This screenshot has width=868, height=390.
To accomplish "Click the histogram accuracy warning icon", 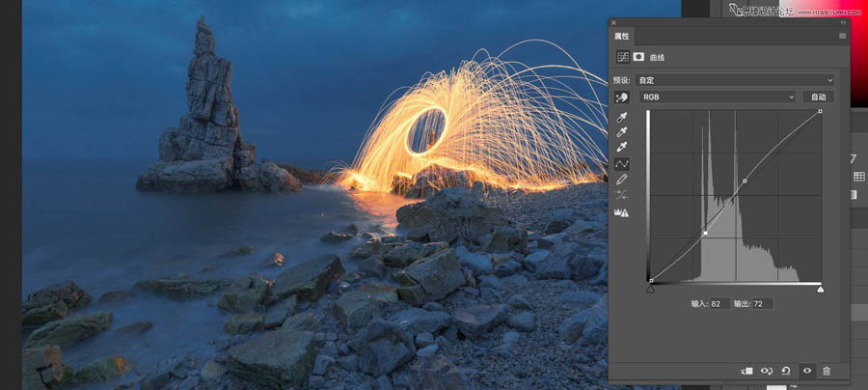I will pos(622,212).
